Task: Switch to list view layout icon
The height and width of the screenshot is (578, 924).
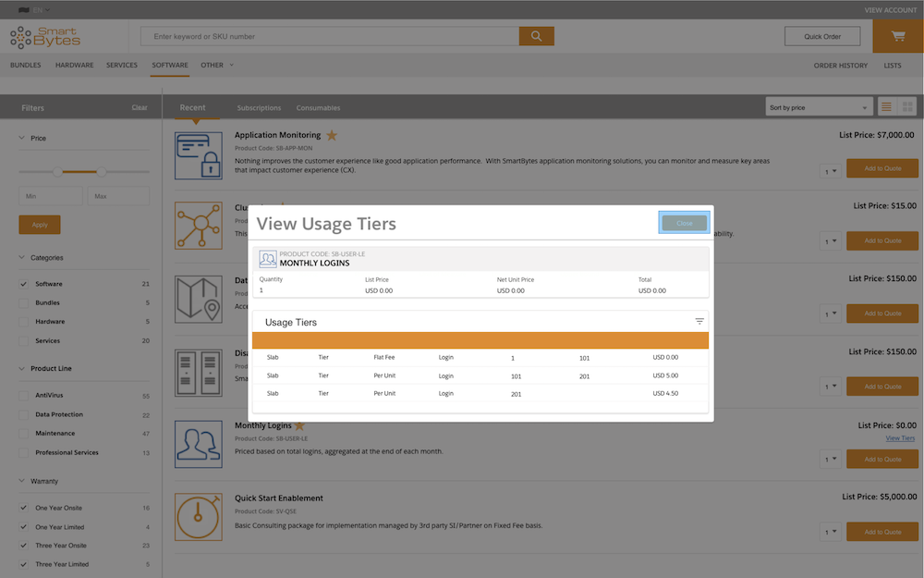Action: 886,107
